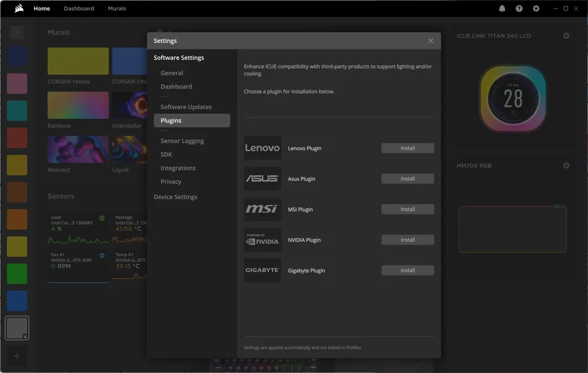Expand the left profile sidebar
Viewport: 588px width, 373px height.
[17, 32]
